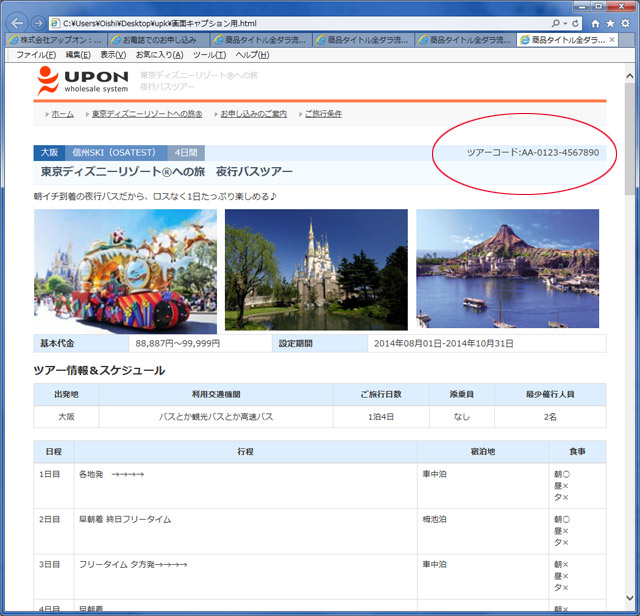This screenshot has height=616, width=640.
Task: Open the お気に入り(A) menu
Action: (x=159, y=55)
